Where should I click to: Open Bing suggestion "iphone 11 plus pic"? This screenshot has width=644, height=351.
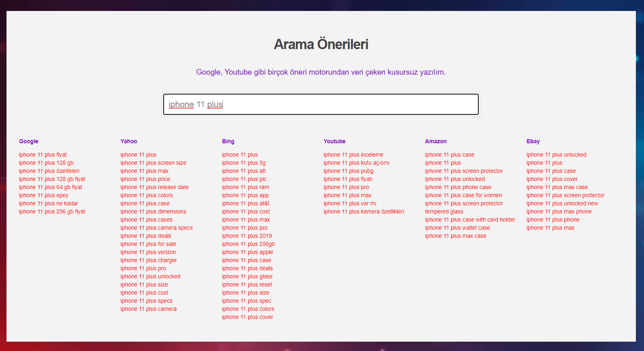click(x=244, y=179)
